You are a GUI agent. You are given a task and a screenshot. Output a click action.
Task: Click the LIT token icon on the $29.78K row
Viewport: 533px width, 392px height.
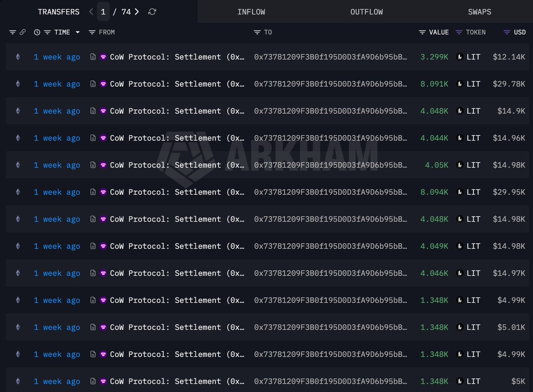(460, 84)
